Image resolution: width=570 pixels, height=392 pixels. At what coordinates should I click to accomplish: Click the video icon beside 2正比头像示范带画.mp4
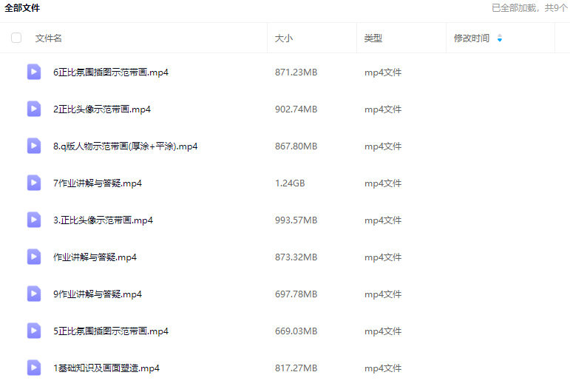[x=34, y=109]
